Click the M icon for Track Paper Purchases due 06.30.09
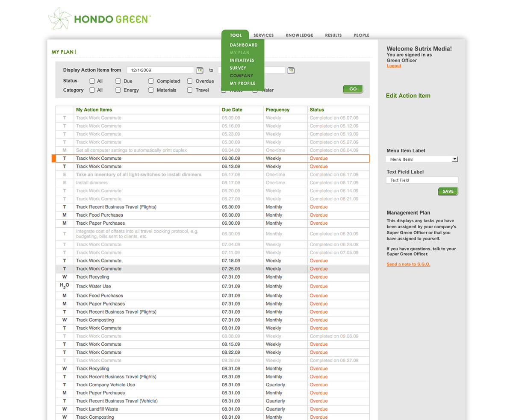 click(x=65, y=223)
